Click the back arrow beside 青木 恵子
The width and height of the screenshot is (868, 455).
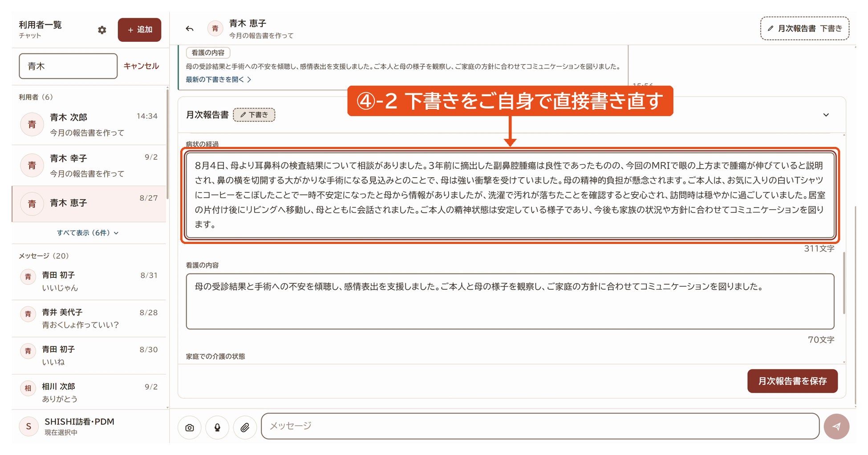click(x=190, y=29)
